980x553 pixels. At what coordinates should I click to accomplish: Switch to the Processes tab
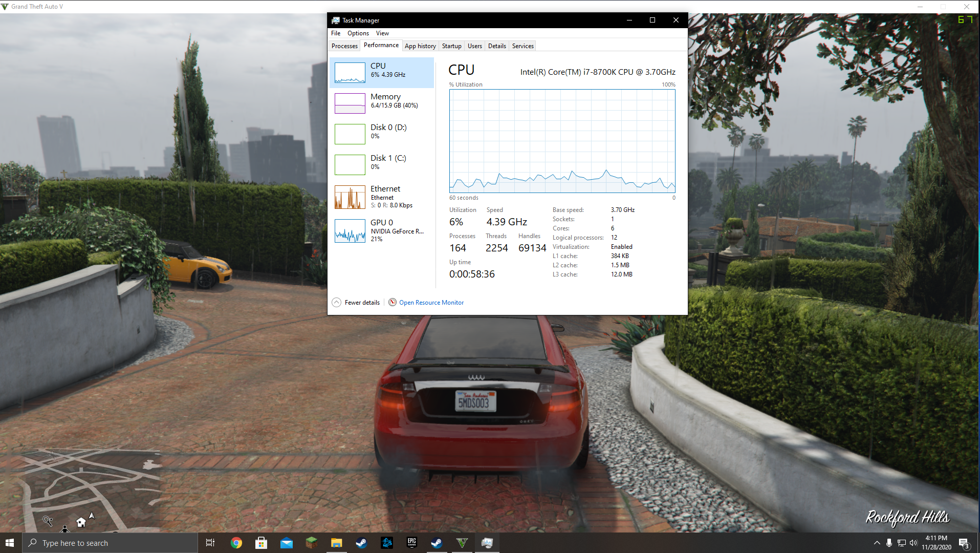pos(344,46)
